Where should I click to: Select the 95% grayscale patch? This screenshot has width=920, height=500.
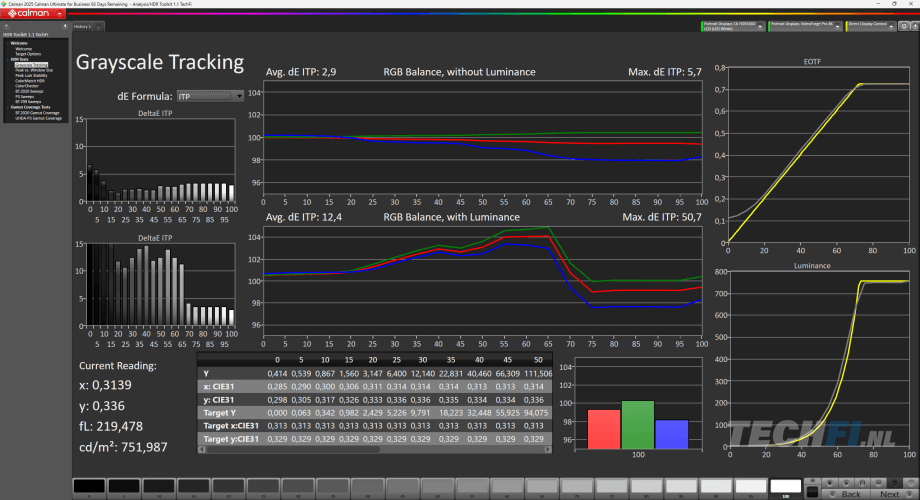click(x=751, y=486)
